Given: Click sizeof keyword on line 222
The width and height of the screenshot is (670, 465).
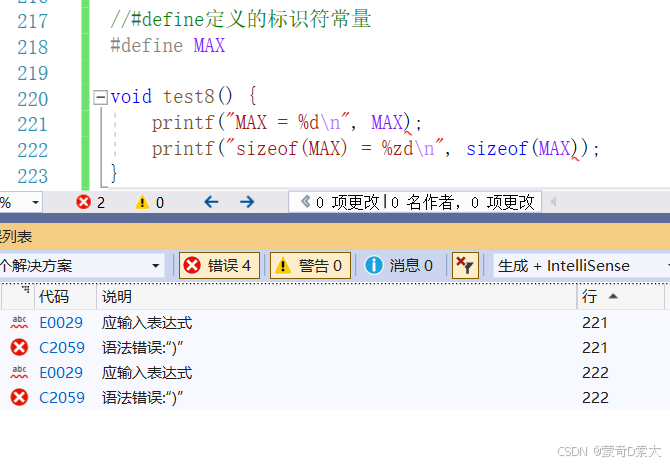Looking at the screenshot, I should click(497, 149).
